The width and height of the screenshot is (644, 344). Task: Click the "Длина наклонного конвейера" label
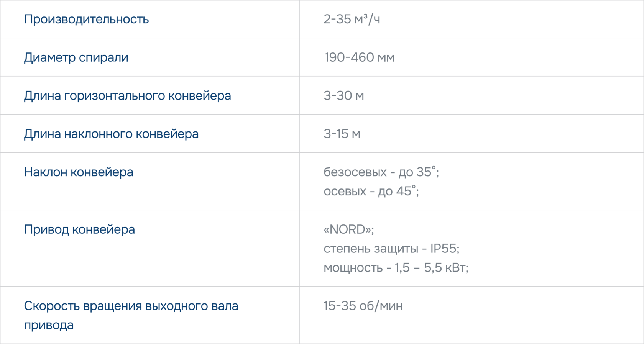click(x=111, y=134)
